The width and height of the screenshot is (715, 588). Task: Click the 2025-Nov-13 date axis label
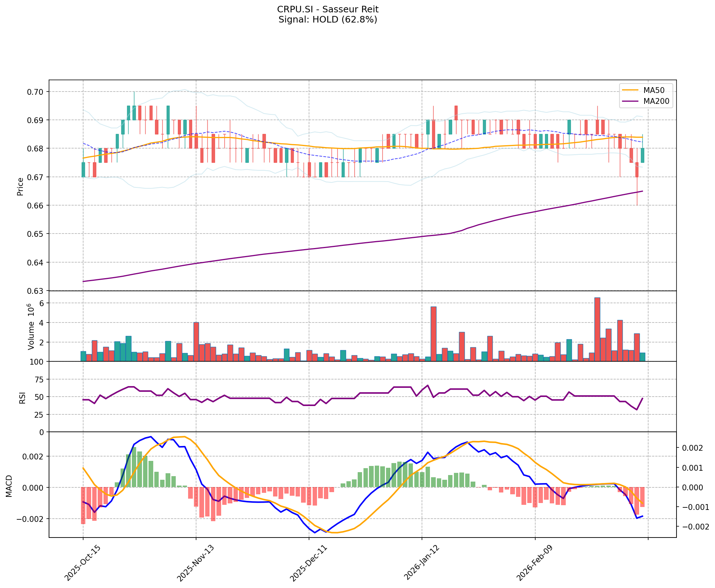click(x=195, y=563)
